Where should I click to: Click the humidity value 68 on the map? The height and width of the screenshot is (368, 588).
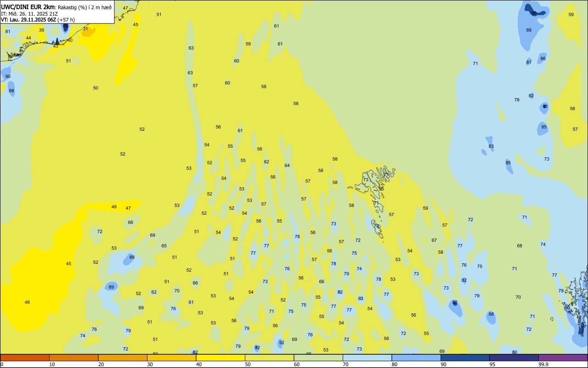pos(520,246)
